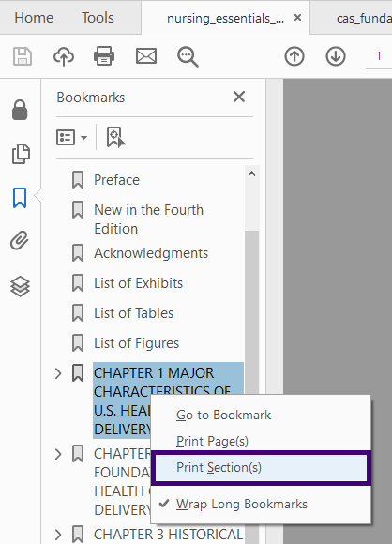
Task: Open the Page Thumbnails panel
Action: 21,153
